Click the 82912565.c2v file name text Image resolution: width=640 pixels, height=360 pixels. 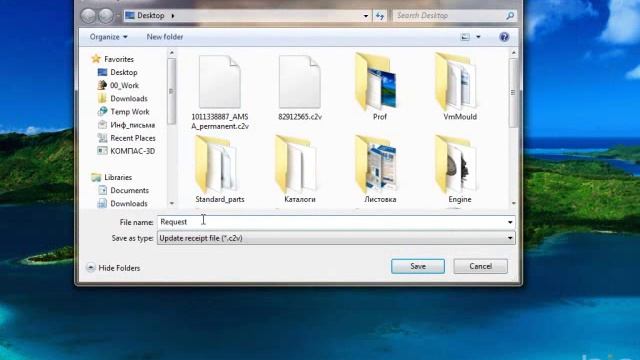tap(300, 117)
